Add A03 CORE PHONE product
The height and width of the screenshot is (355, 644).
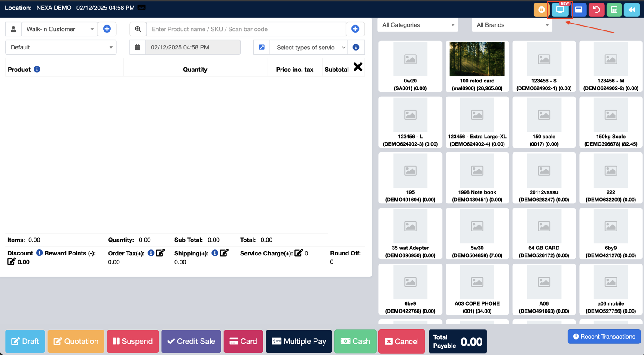point(477,289)
